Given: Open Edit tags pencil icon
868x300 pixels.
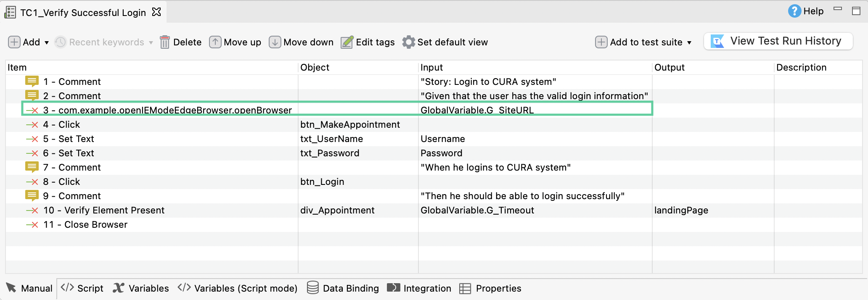Looking at the screenshot, I should pyautogui.click(x=347, y=42).
